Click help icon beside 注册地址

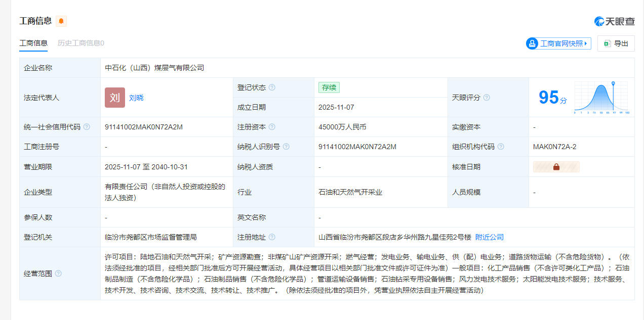coord(272,237)
